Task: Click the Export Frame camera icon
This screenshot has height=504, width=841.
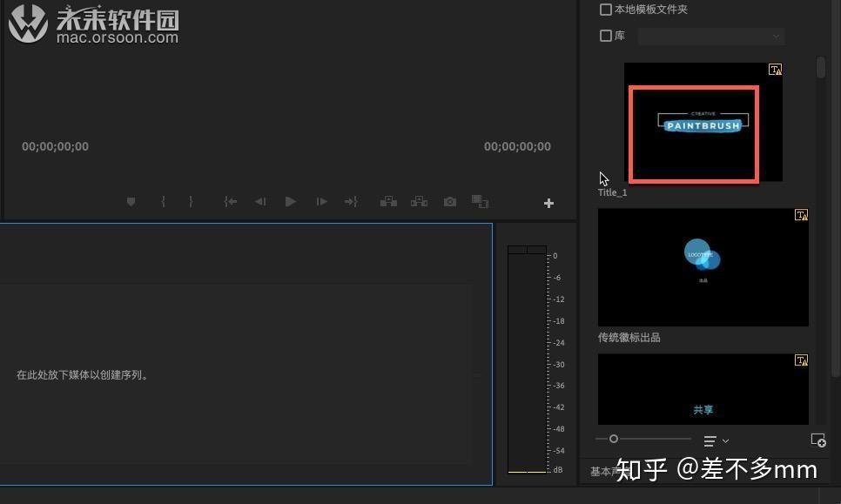Action: coord(449,201)
